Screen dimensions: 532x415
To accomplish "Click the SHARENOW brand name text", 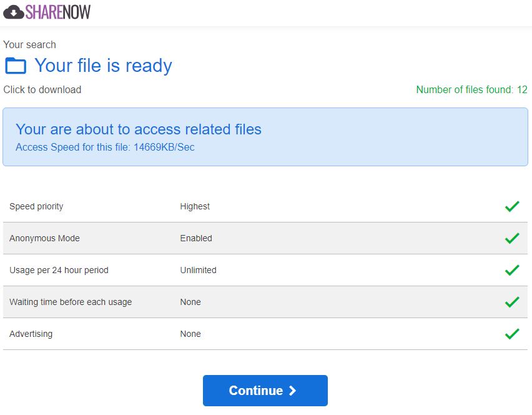I will click(58, 12).
